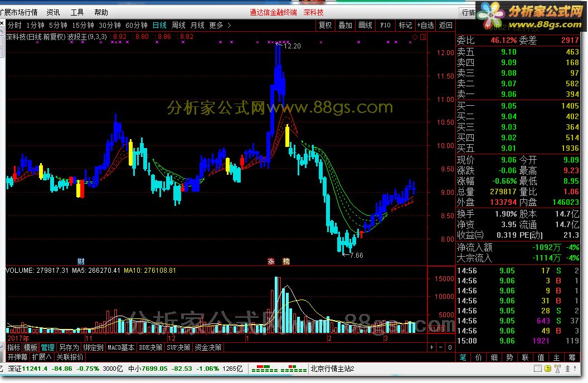
Task: Click the 深证 index value 11241.4
Action: tap(35, 369)
